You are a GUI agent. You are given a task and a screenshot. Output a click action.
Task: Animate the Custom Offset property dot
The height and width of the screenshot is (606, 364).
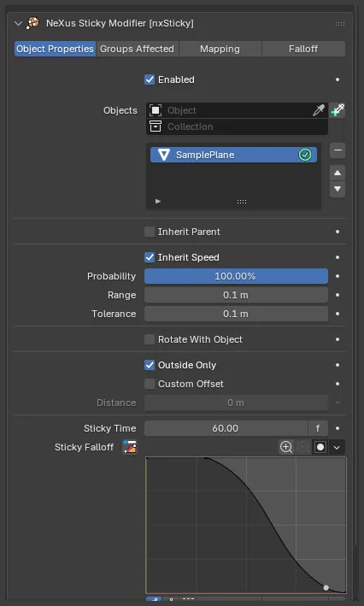(338, 384)
